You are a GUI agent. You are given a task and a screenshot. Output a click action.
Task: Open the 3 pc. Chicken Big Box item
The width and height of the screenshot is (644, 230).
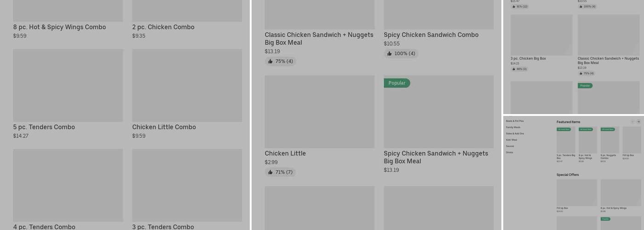point(528,59)
